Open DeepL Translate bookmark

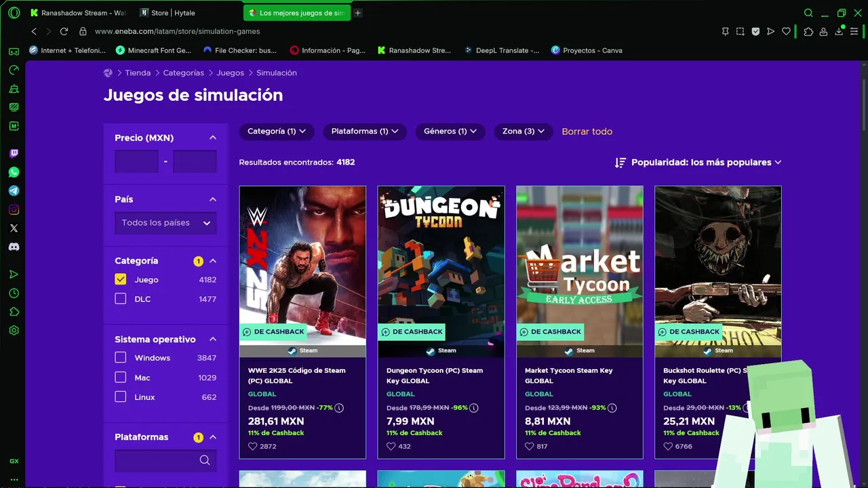click(502, 50)
